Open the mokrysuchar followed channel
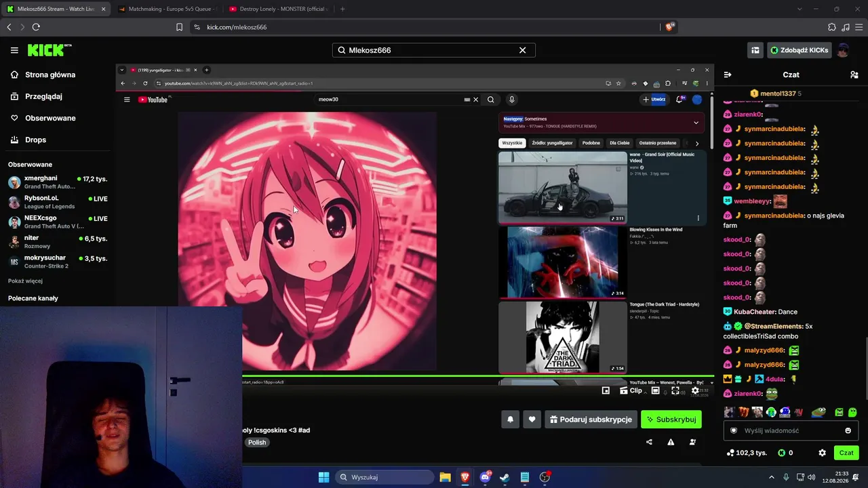868x488 pixels. 57,262
